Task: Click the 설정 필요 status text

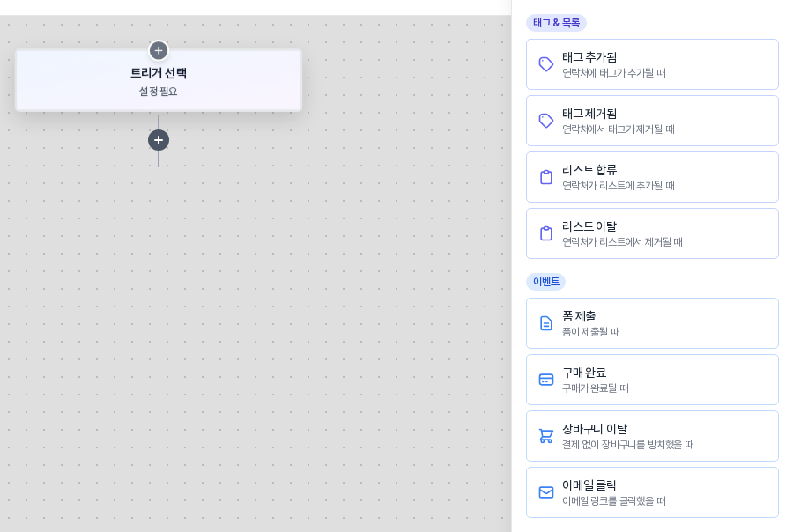Action: [x=159, y=92]
